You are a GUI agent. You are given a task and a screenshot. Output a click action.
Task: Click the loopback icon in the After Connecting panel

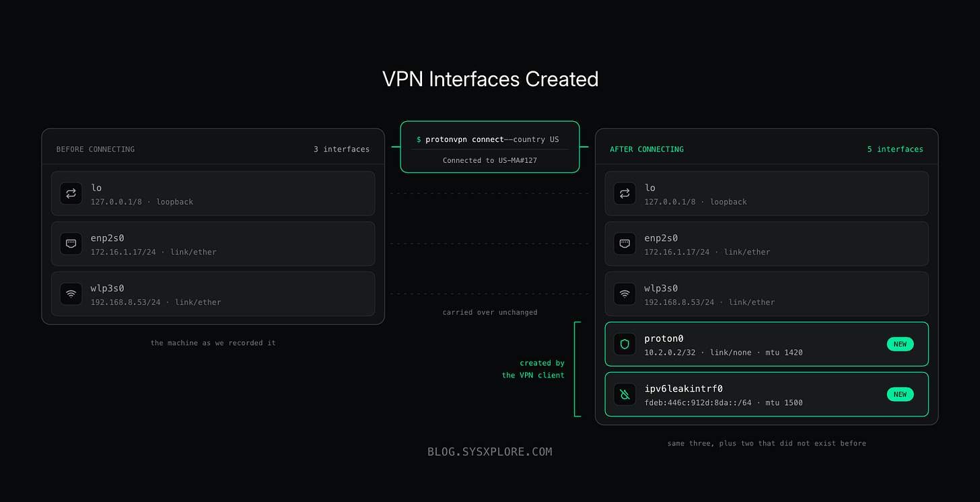pos(625,194)
